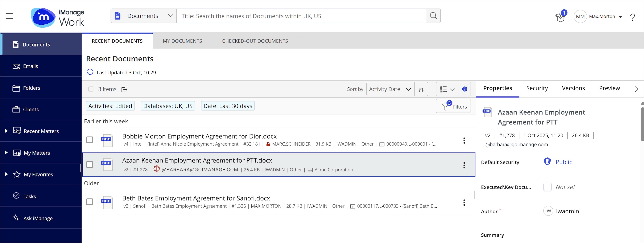
Task: Open the Filters button
Action: [x=453, y=106]
